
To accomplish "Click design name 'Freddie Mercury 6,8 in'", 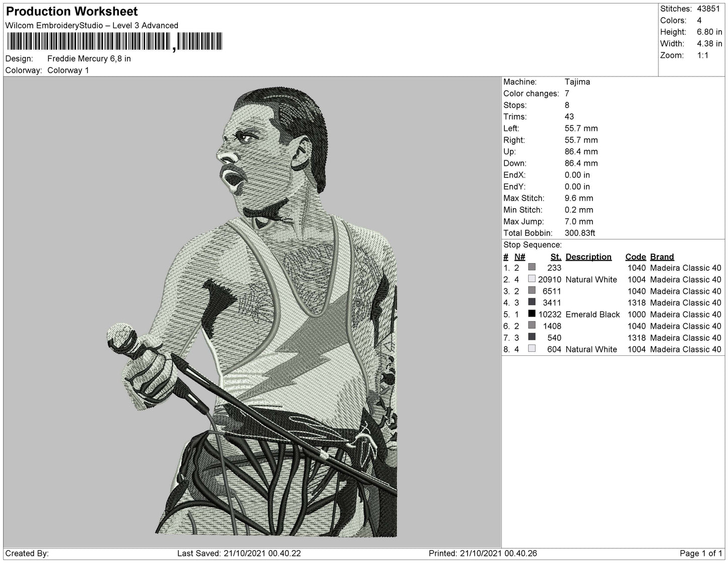I will point(89,58).
